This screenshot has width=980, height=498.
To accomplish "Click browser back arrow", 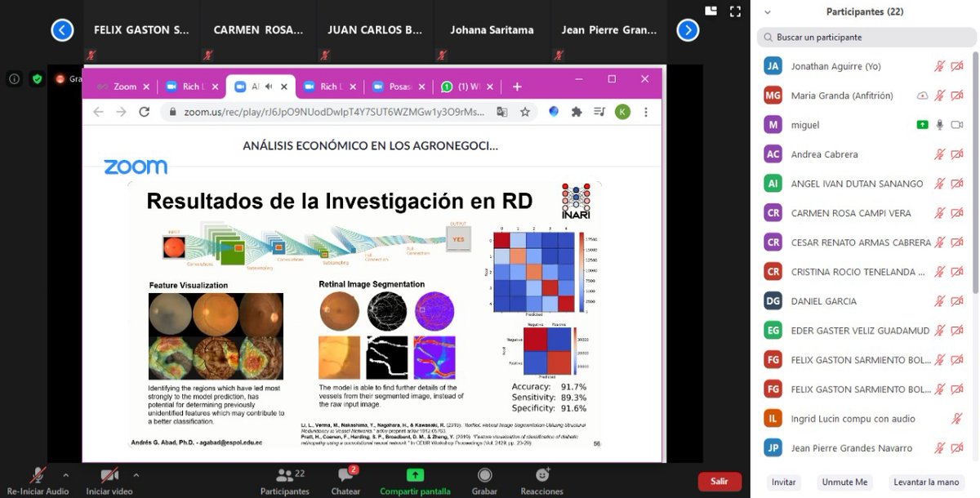I will coord(98,112).
